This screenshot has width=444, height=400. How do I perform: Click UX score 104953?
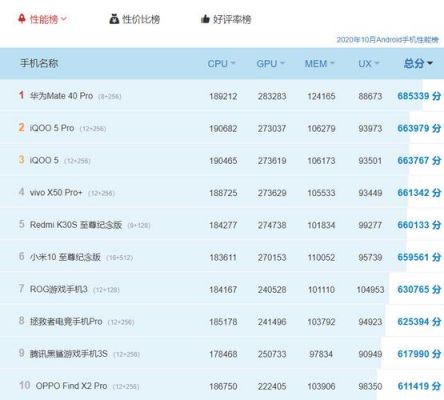point(370,290)
